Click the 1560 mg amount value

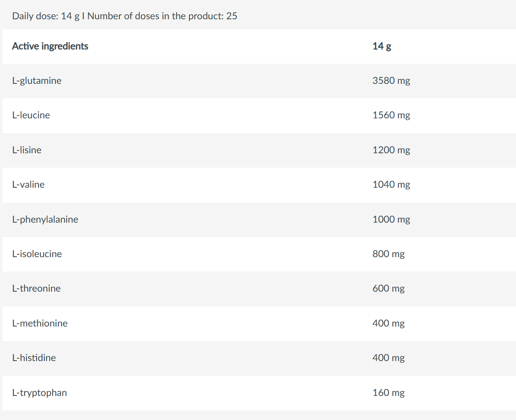point(391,115)
